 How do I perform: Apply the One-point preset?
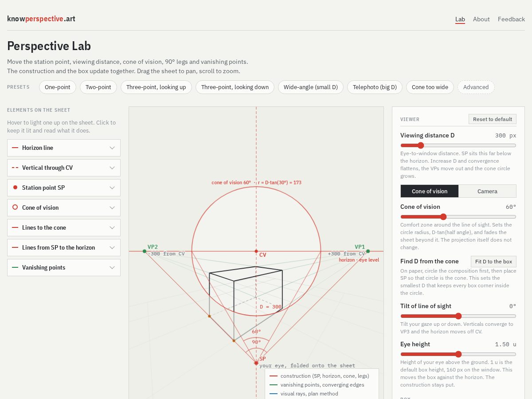click(58, 87)
